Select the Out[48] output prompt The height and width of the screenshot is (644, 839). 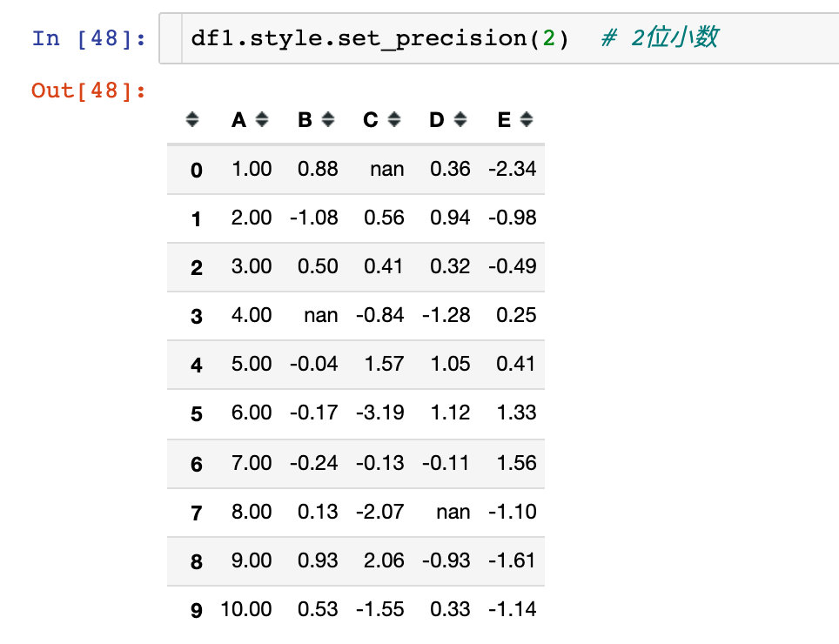click(89, 91)
